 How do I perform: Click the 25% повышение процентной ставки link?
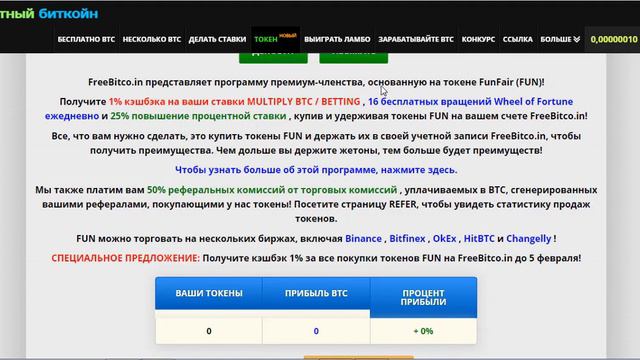198,116
